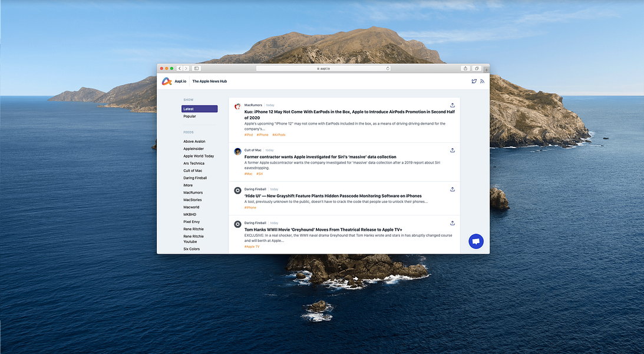
Task: Click the Cult of Mac avatar icon
Action: pos(237,151)
